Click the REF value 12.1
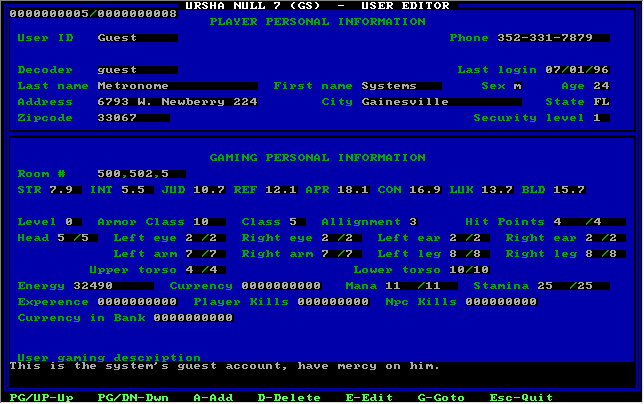The height and width of the screenshot is (404, 644). (281, 190)
